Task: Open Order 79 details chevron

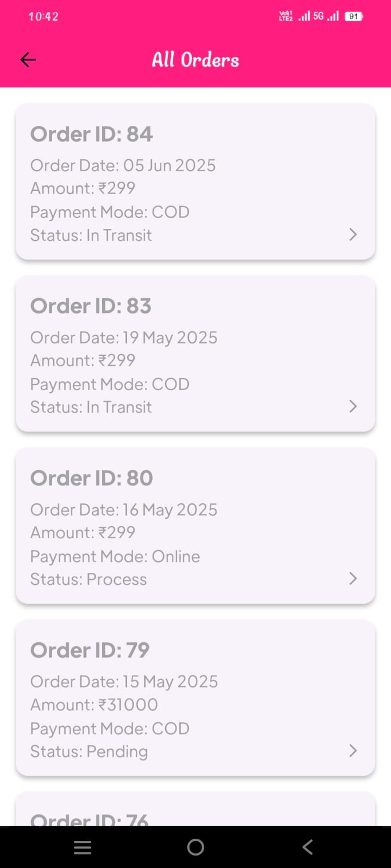Action: [x=353, y=750]
